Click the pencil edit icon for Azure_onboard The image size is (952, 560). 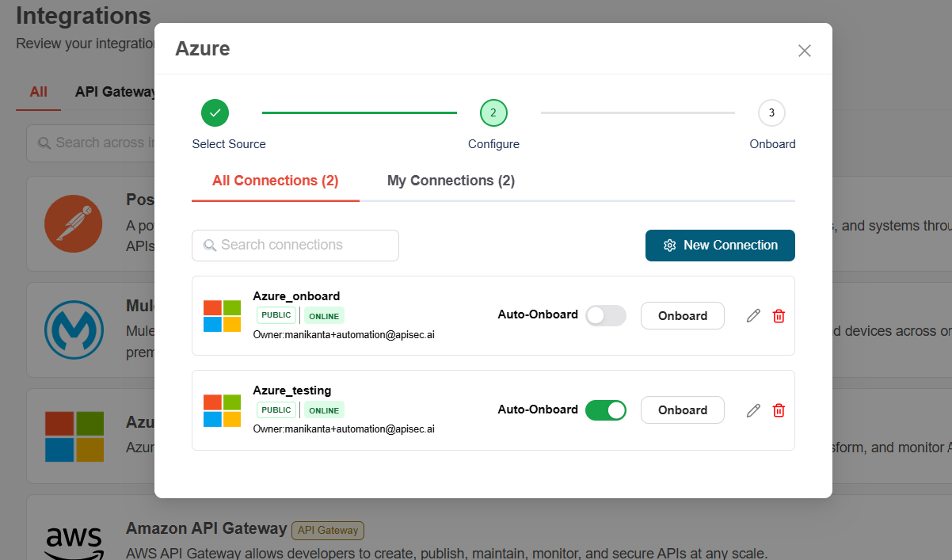753,315
